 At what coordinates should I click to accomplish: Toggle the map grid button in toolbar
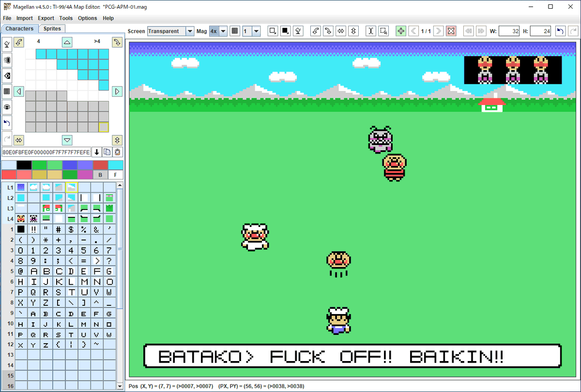(235, 31)
